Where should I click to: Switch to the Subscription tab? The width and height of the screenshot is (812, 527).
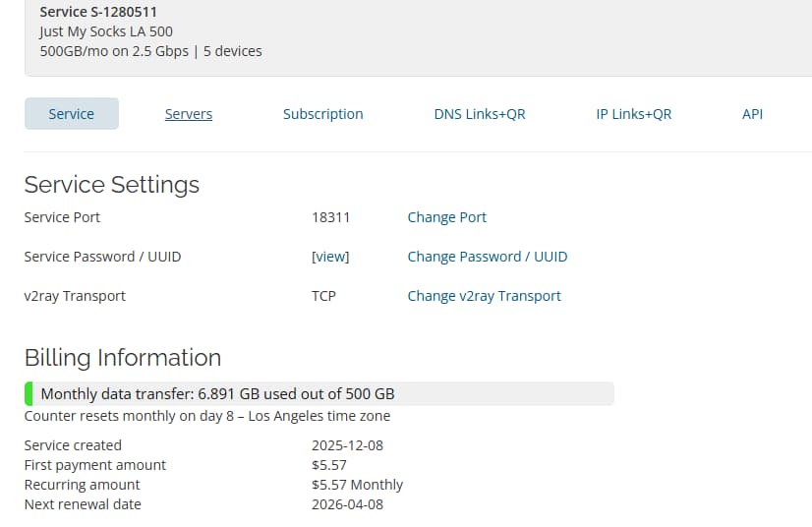(x=322, y=114)
